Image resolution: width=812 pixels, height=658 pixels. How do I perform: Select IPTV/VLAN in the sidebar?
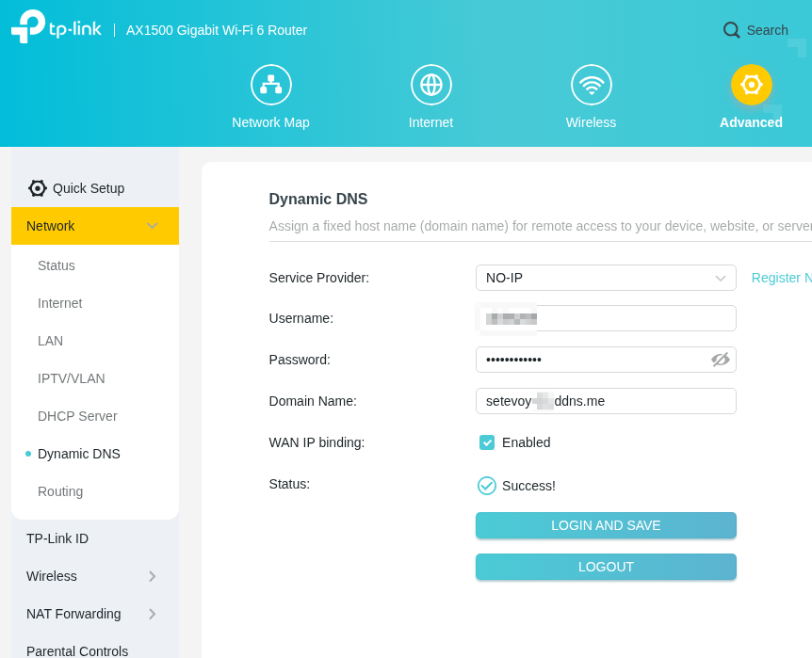coord(72,378)
